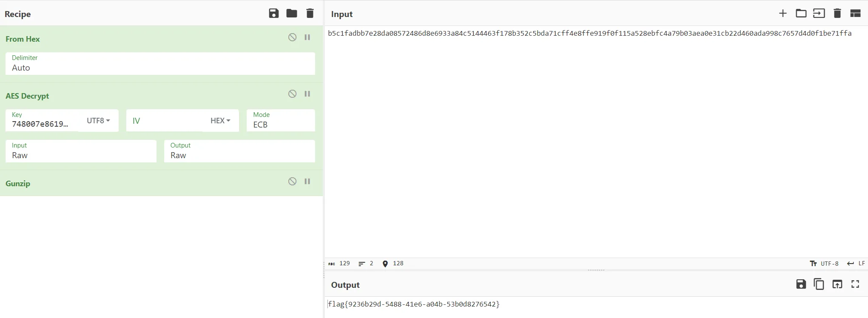The image size is (868, 318).
Task: Save the current recipe
Action: coord(273,14)
